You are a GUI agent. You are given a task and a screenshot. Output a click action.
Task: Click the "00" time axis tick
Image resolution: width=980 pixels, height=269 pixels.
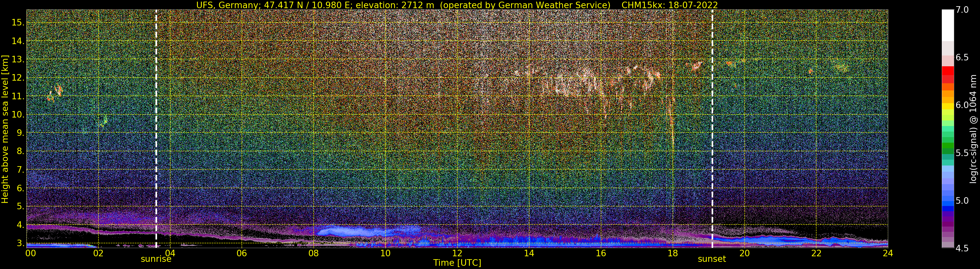click(30, 253)
